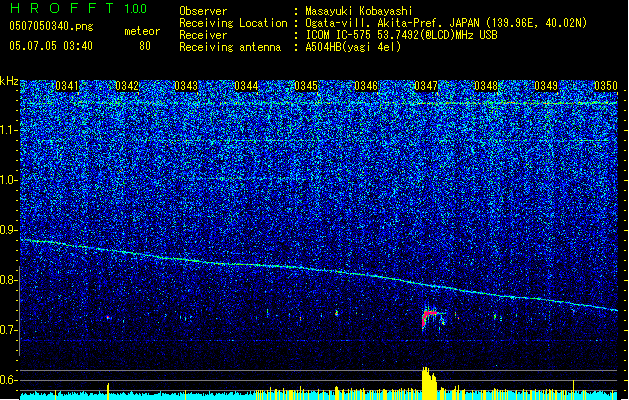Click the 0343 time marker
The height and width of the screenshot is (400, 629).
tap(186, 86)
